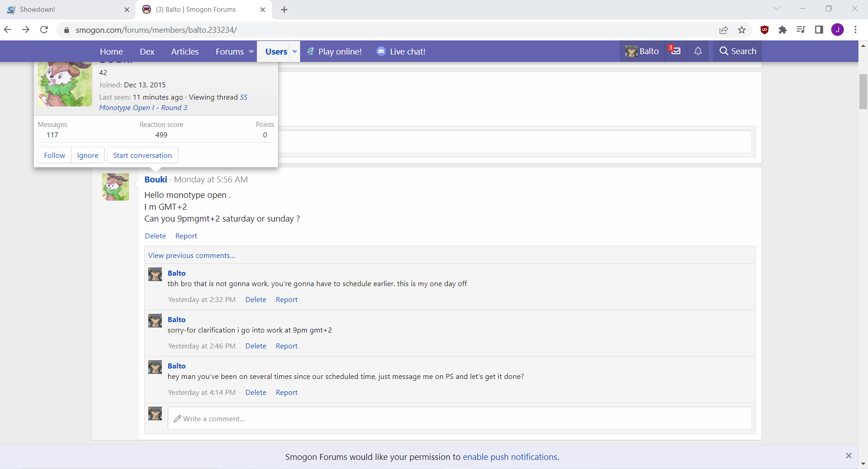Reload the current page
Viewport: 868px width, 469px height.
coord(44,30)
